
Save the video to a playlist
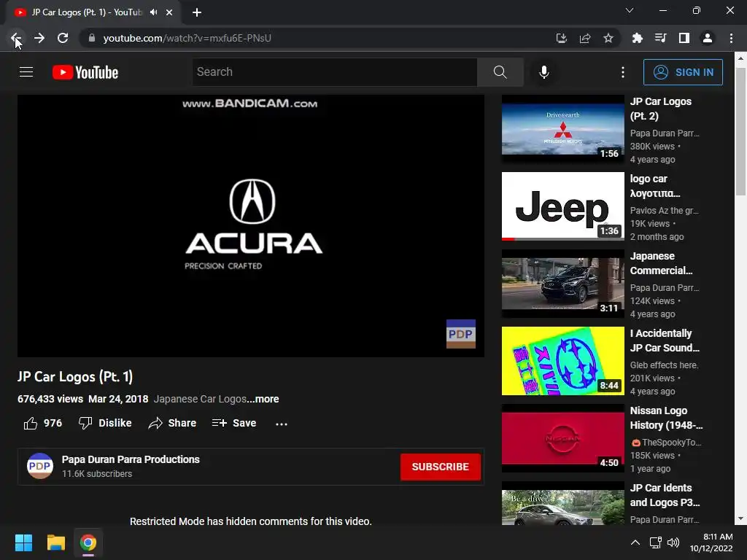tap(234, 423)
